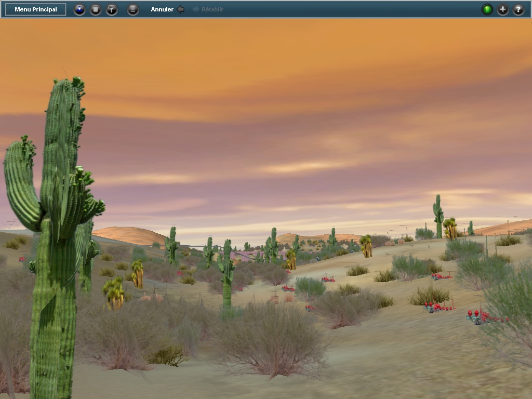Open the funnel filter icon

112,9
